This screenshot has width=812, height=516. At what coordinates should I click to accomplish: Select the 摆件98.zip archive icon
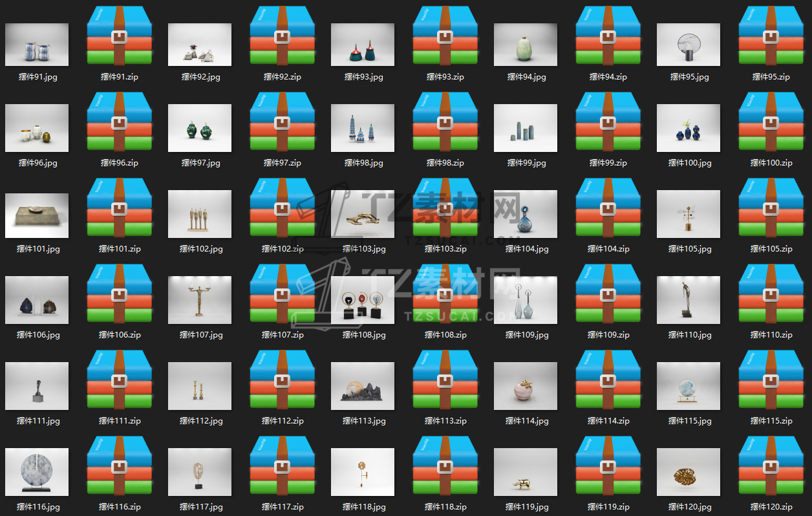[445, 122]
